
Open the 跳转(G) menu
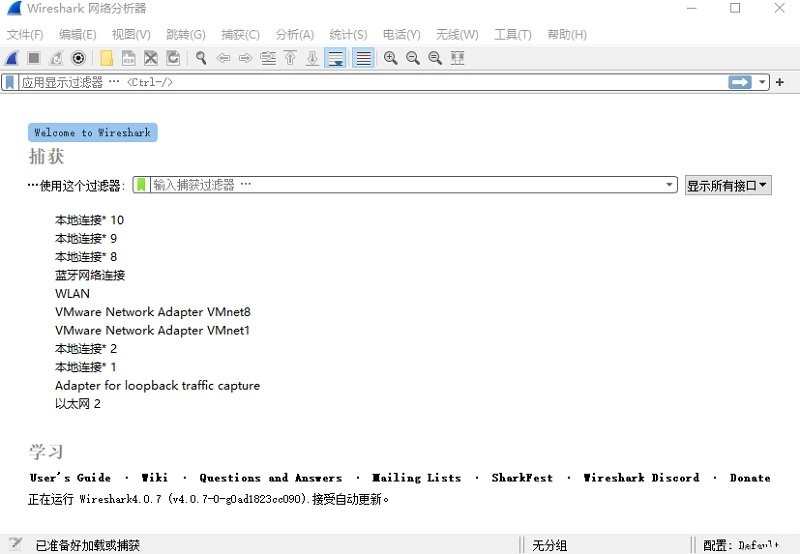[186, 35]
